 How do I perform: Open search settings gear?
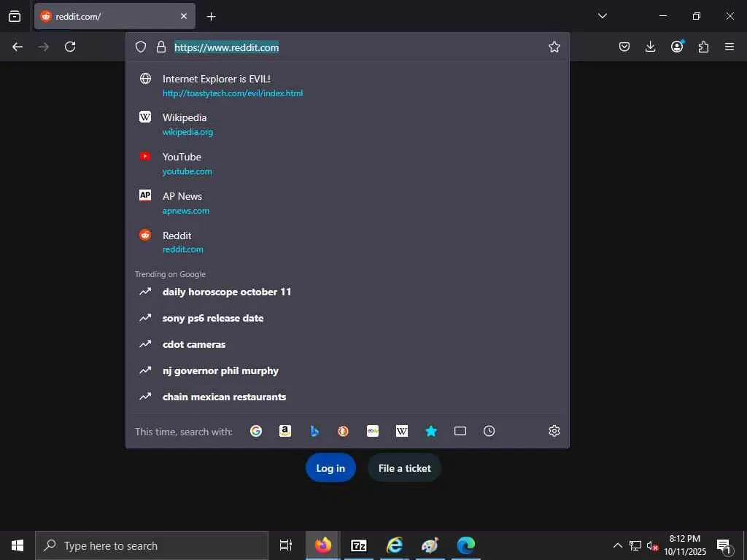554,431
